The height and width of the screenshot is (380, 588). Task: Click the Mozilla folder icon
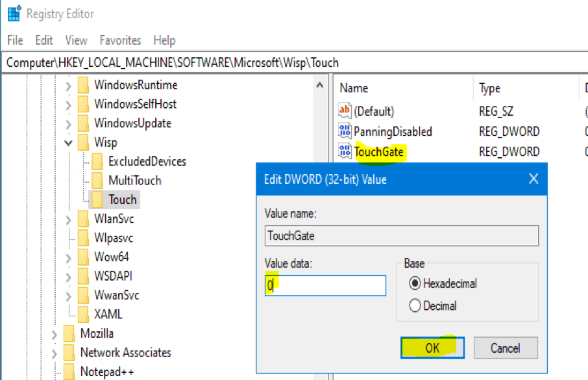pyautogui.click(x=69, y=334)
